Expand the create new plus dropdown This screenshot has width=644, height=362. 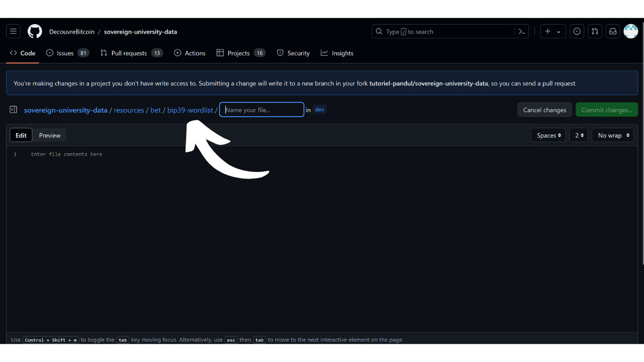(553, 31)
